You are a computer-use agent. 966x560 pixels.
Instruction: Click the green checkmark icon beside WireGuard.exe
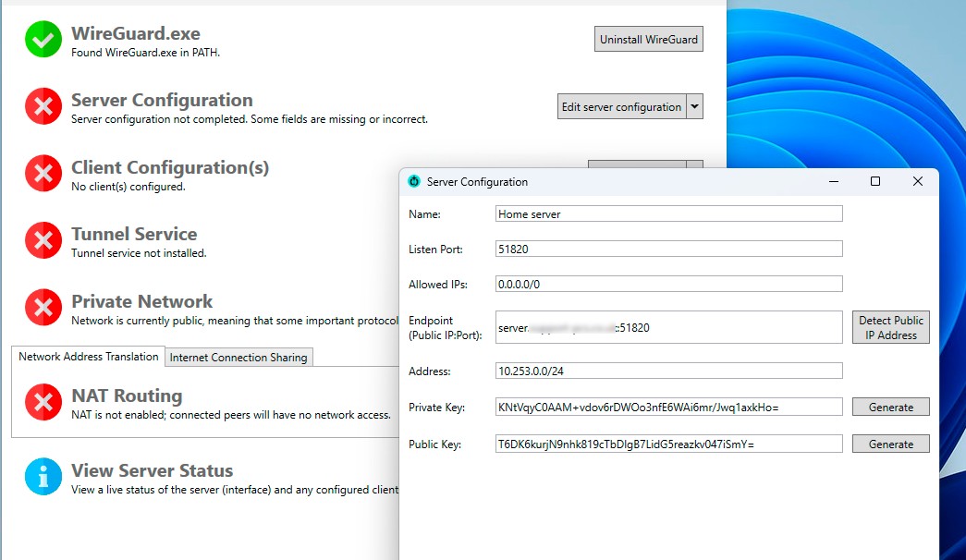[43, 40]
